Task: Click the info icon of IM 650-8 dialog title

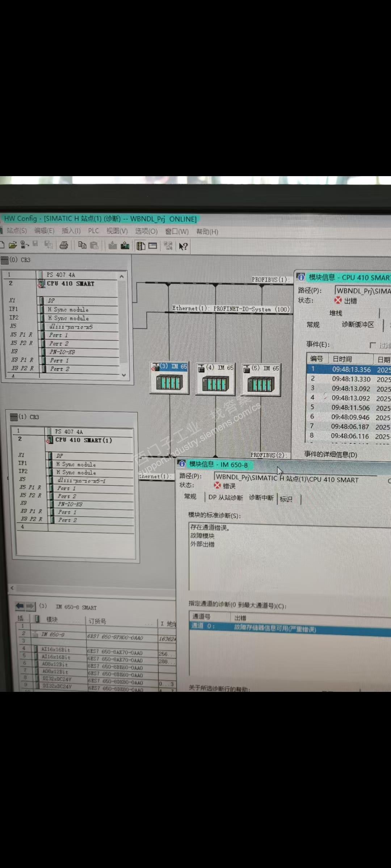Action: [182, 464]
